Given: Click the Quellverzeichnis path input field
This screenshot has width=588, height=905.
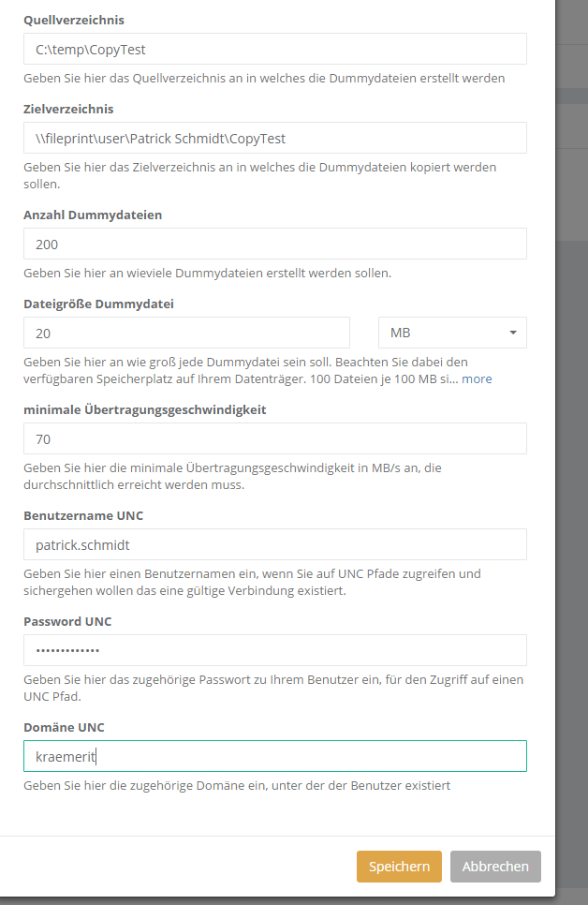Looking at the screenshot, I should click(274, 49).
